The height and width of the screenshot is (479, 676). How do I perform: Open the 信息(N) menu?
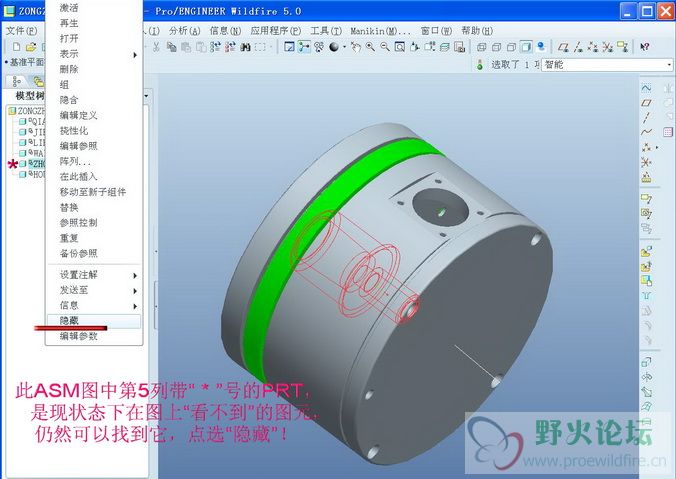pyautogui.click(x=225, y=31)
